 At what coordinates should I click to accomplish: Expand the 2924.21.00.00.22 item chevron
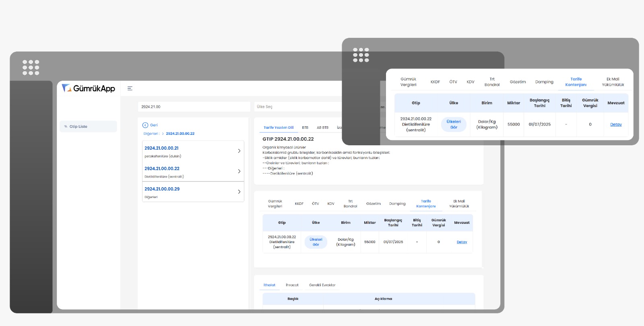239,171
